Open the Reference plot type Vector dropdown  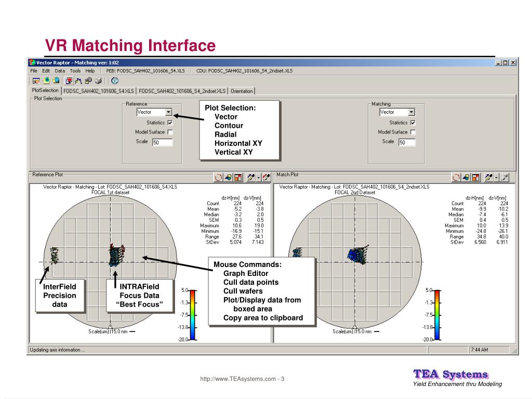tap(169, 112)
